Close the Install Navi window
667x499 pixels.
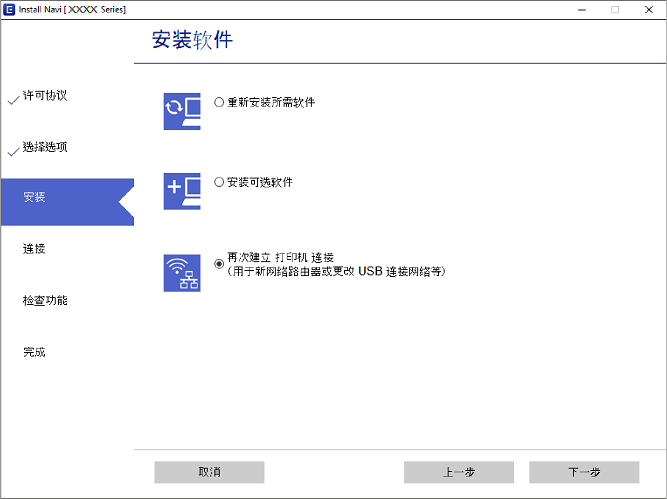pos(648,9)
